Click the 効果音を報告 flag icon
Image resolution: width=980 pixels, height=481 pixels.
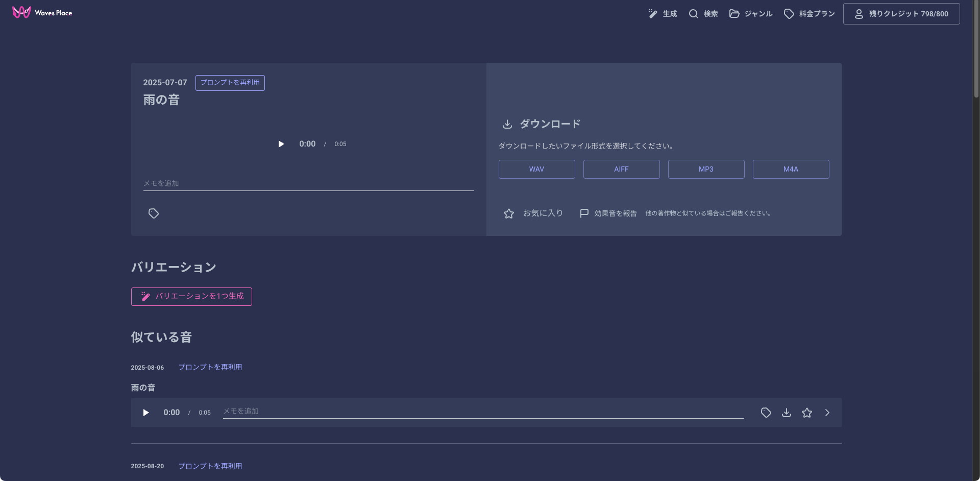pos(584,213)
